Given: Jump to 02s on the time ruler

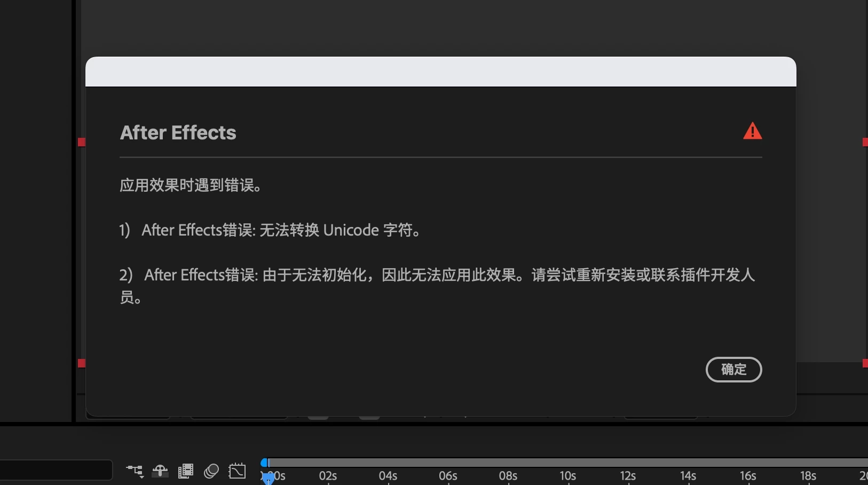Looking at the screenshot, I should (x=328, y=476).
